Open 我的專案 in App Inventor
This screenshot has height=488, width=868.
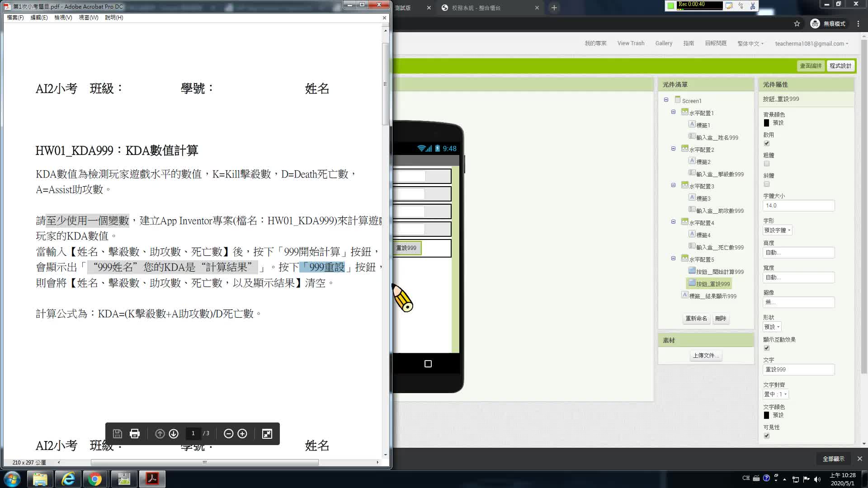tap(595, 43)
